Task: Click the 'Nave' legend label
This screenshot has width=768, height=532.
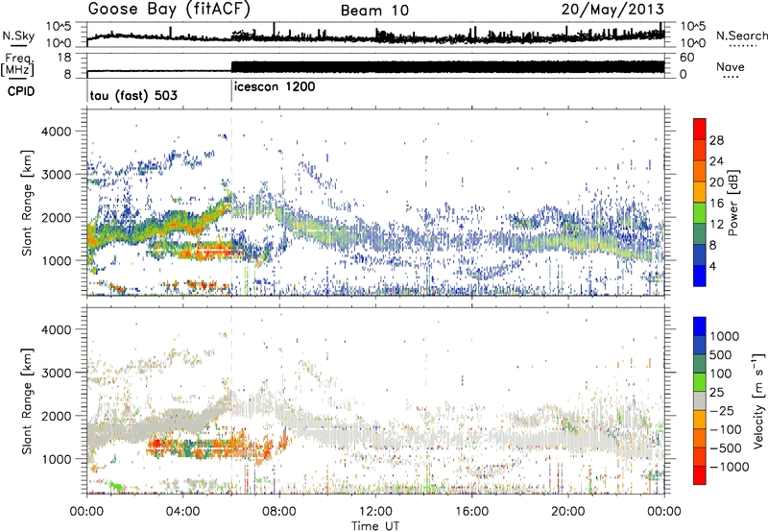Action: coord(731,66)
